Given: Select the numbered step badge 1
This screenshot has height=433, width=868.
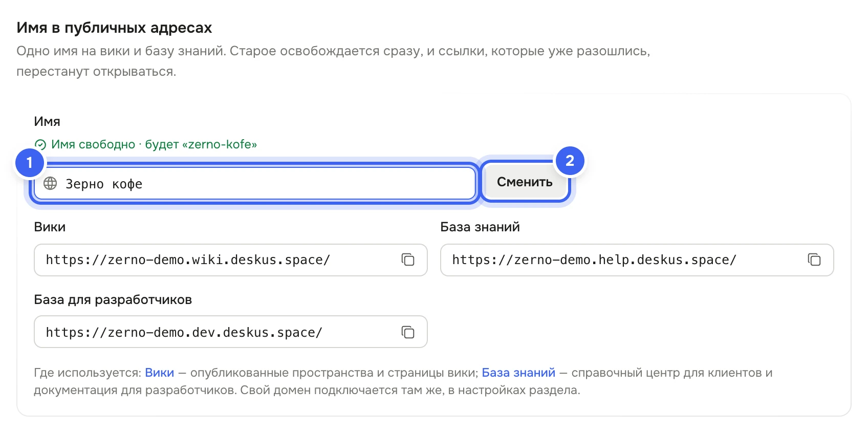Looking at the screenshot, I should point(30,163).
